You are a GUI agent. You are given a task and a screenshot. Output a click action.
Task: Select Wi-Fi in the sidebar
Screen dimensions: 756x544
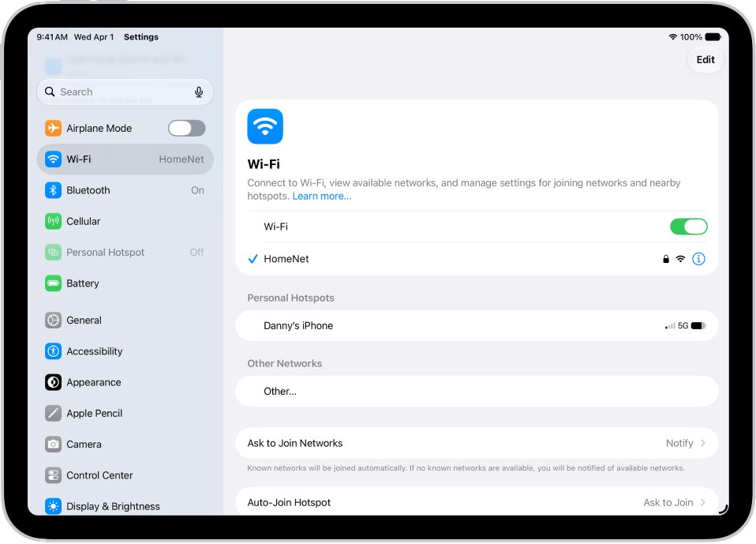click(125, 159)
